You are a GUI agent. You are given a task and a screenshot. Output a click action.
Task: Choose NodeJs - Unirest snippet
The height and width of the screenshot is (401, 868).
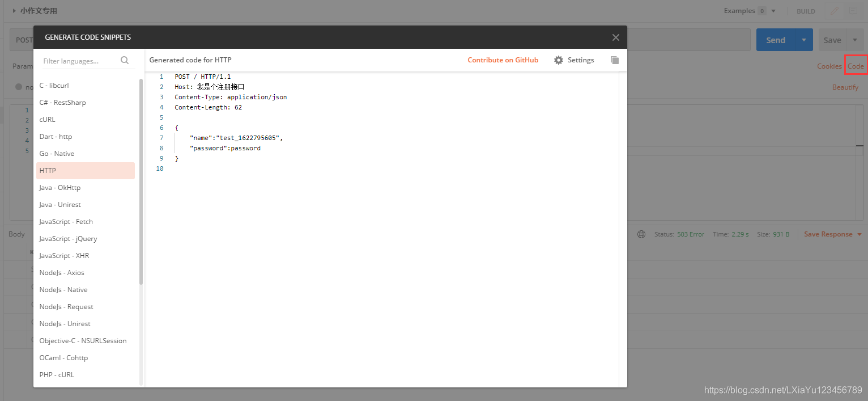coord(86,324)
